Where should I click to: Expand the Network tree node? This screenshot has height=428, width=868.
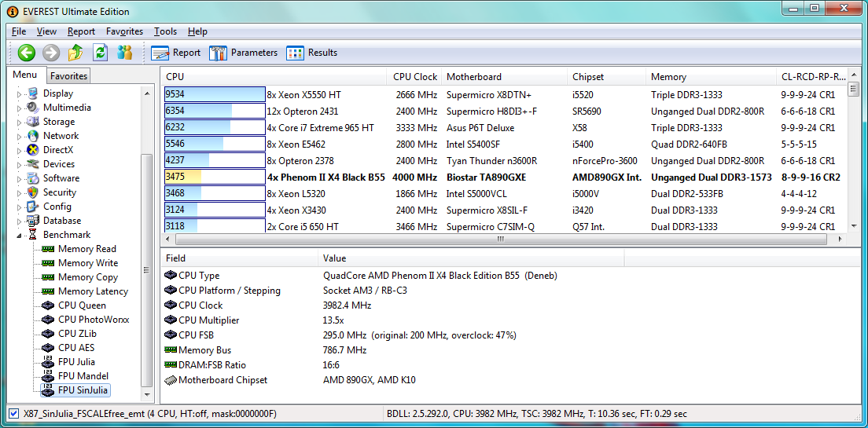pos(20,136)
